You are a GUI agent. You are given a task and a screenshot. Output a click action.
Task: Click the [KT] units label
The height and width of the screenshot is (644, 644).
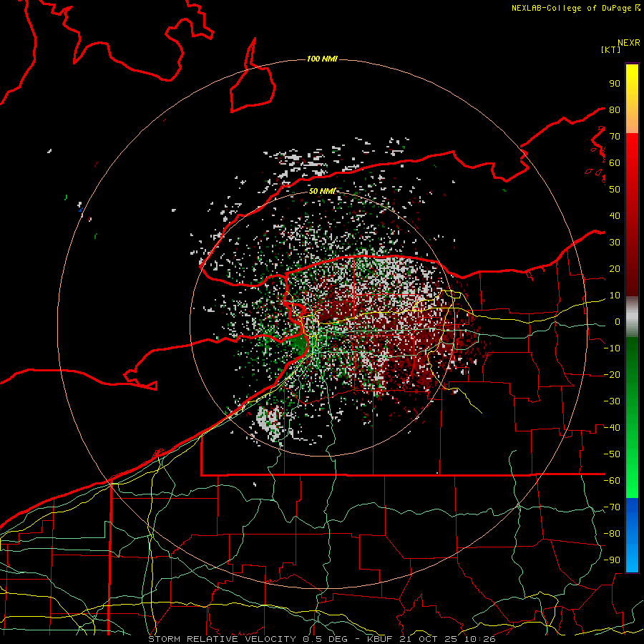[x=611, y=49]
